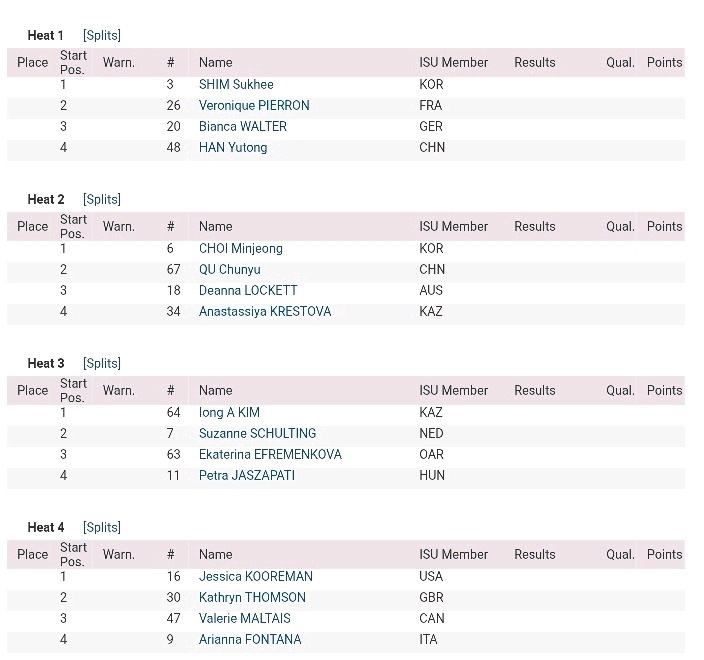View HAN Yutong's skater page
Screen dimensions: 704x660
[x=233, y=148]
